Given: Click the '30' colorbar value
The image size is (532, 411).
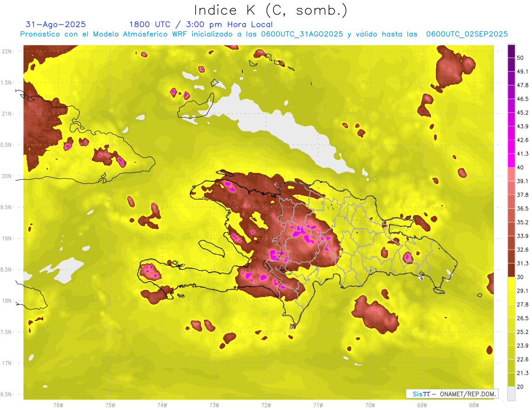Looking at the screenshot, I should click(x=520, y=277).
